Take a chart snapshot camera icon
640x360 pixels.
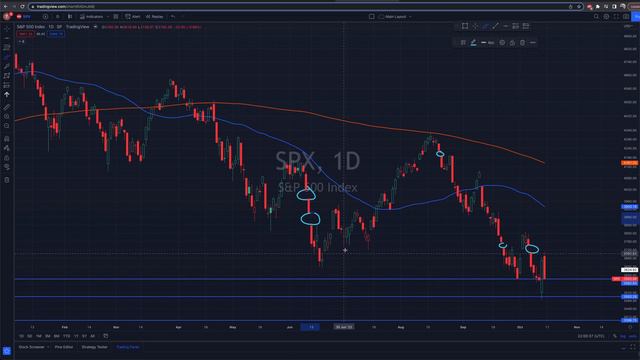pyautogui.click(x=626, y=16)
